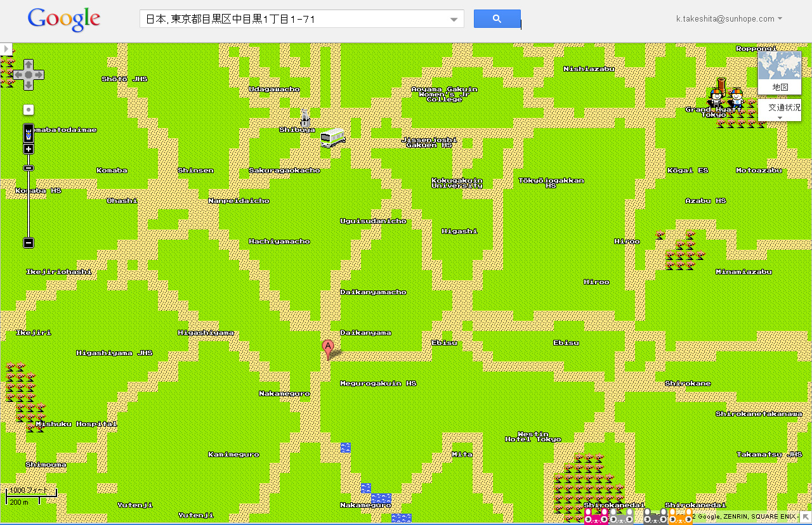
Task: Click the Mita label
Action: tap(462, 455)
